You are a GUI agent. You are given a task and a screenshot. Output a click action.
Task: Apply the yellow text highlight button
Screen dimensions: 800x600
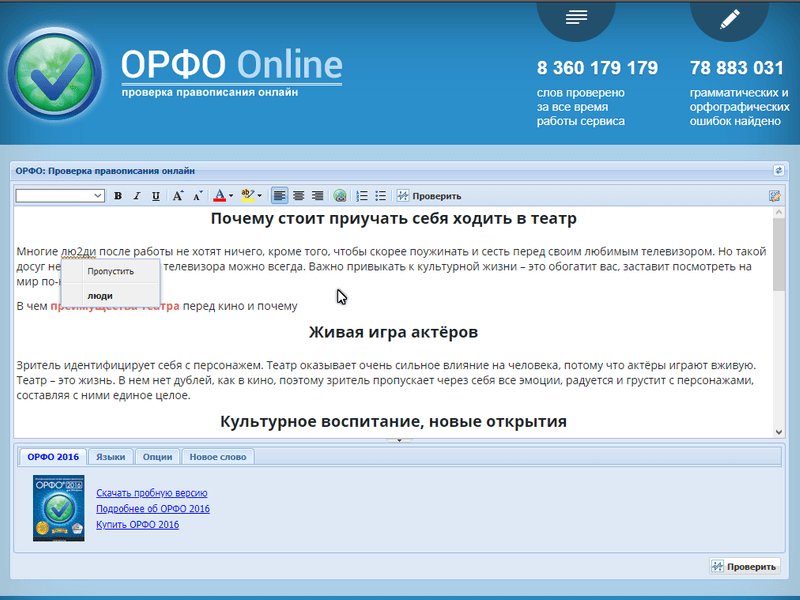click(x=248, y=196)
